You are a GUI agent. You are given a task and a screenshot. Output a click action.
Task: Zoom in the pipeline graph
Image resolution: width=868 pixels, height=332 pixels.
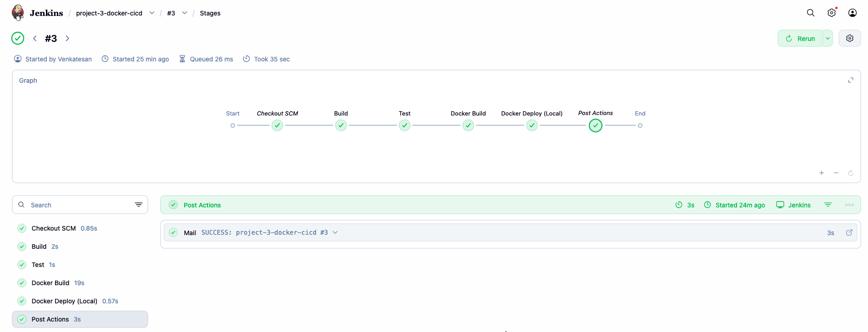pos(822,173)
